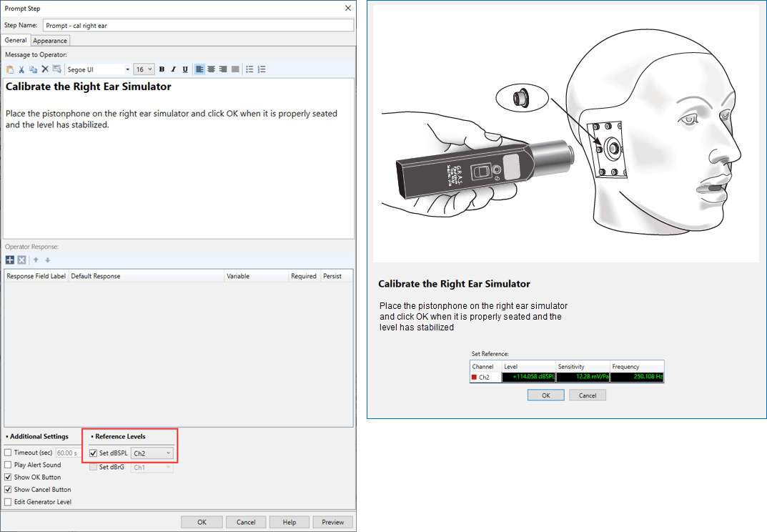Center align the message text
This screenshot has height=532, width=767.
tap(212, 69)
